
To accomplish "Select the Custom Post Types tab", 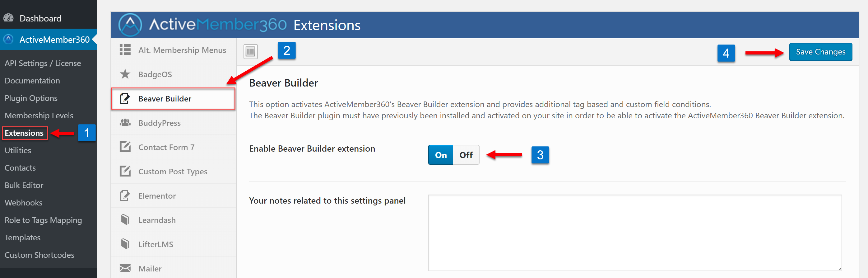I will (x=174, y=172).
